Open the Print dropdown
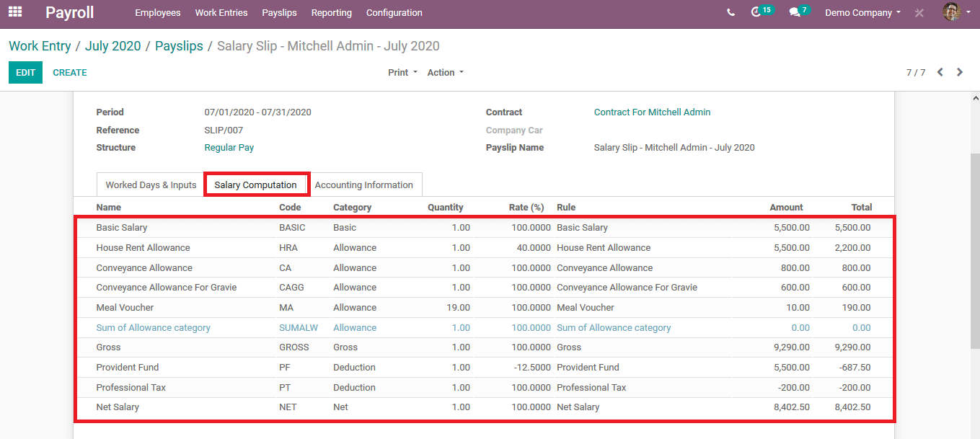 pyautogui.click(x=402, y=73)
